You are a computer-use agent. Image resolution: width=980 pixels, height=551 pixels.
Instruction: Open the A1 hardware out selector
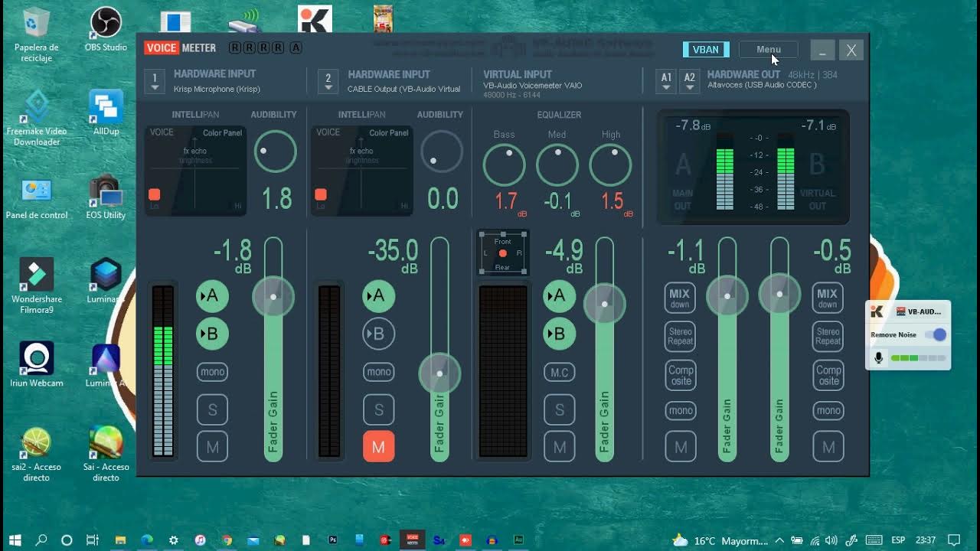[666, 82]
